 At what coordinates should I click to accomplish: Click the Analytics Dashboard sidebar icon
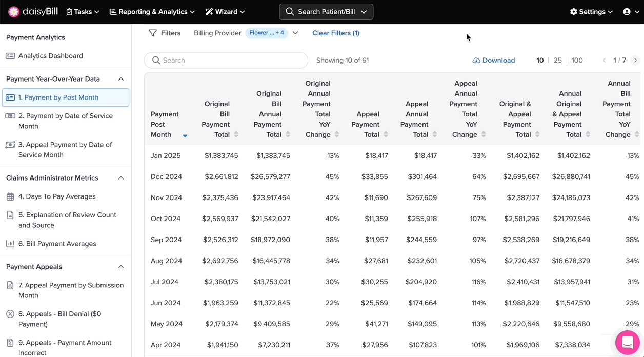pos(10,56)
